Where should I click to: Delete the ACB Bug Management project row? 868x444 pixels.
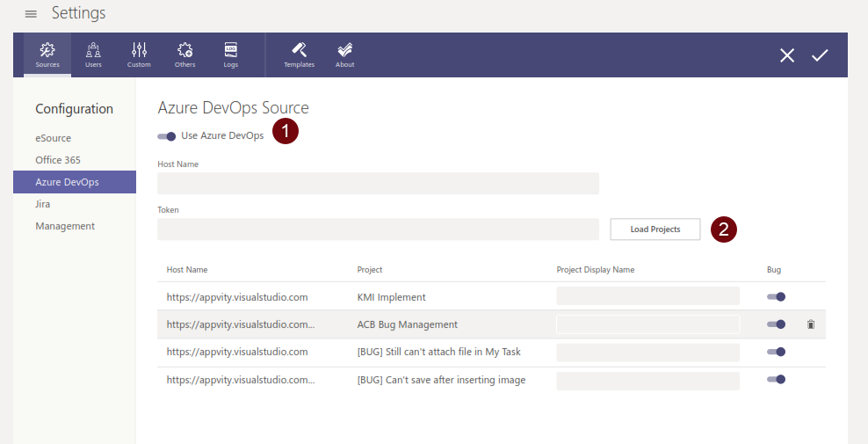pos(811,324)
